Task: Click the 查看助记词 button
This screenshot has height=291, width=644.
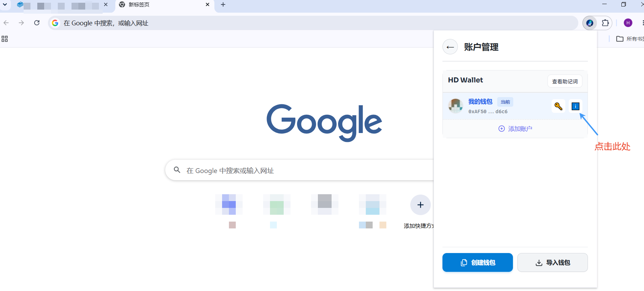Action: click(565, 81)
